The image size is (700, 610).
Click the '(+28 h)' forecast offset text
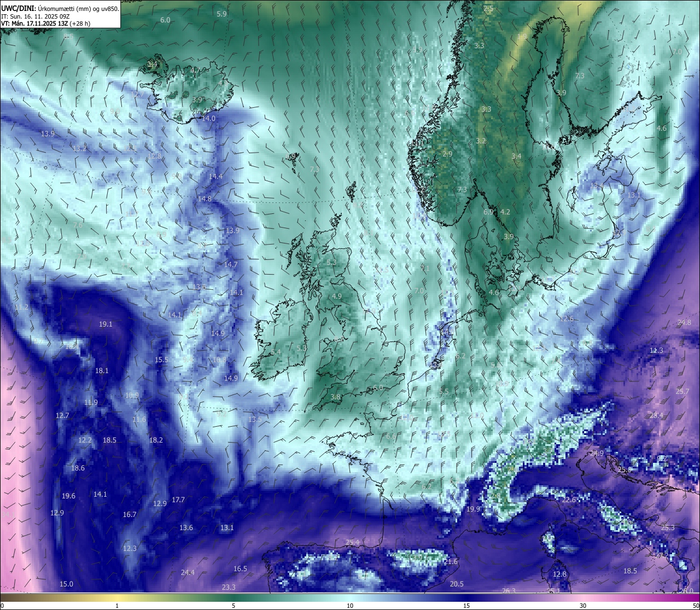[x=79, y=24]
